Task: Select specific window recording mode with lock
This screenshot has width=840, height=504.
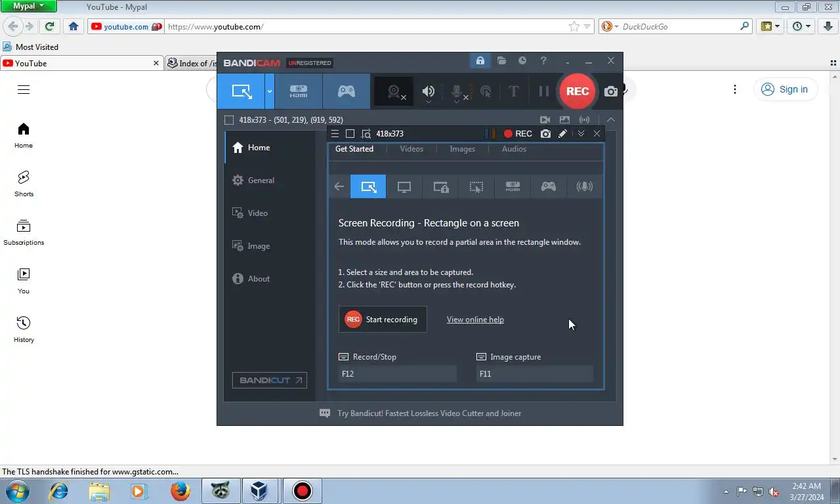Action: 440,187
